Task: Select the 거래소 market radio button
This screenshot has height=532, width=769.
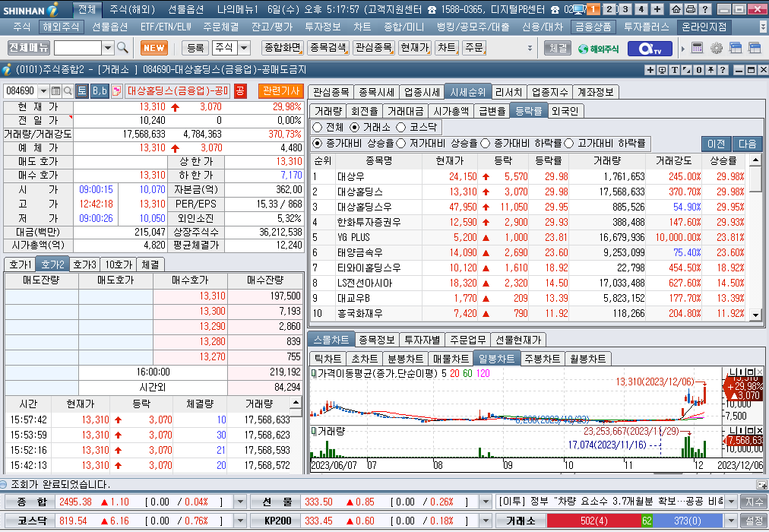Action: click(355, 128)
